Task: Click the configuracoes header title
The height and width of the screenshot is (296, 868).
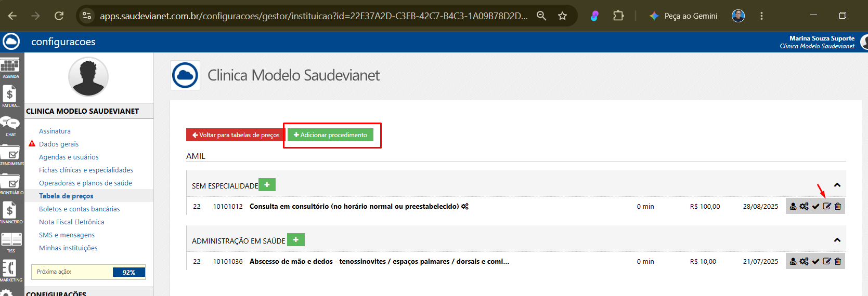Action: pos(63,42)
